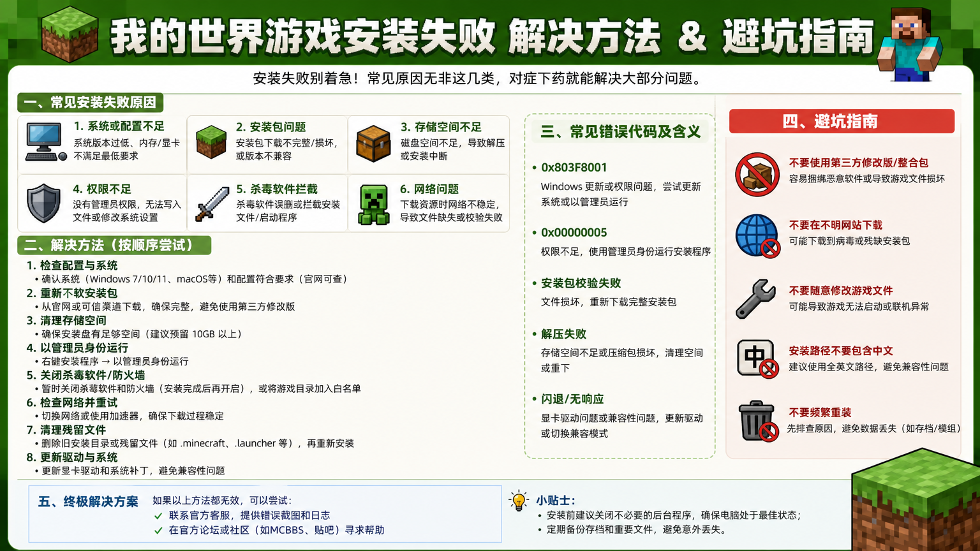Click step 5. 关闭杀毒软件/防火墙
The width and height of the screenshot is (980, 551).
click(85, 375)
